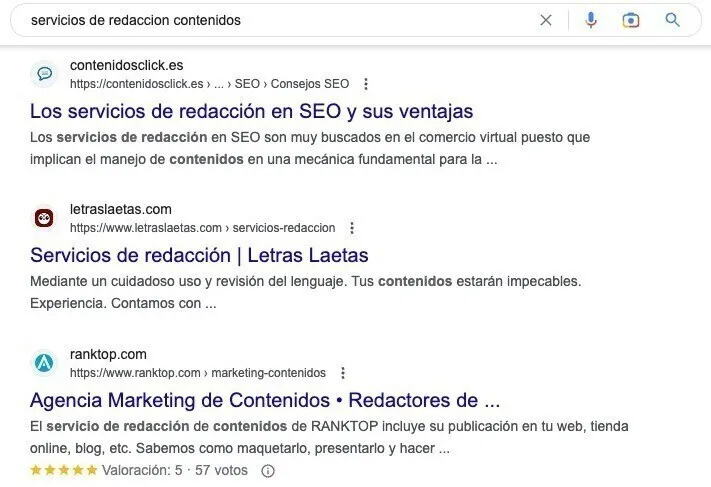Click the contenidosclick.es favicon
This screenshot has width=711, height=487.
coord(44,73)
